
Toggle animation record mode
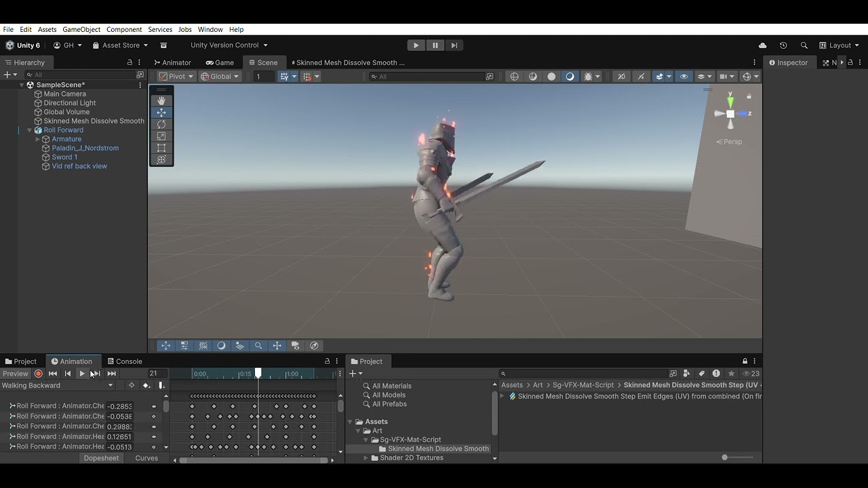tap(39, 373)
